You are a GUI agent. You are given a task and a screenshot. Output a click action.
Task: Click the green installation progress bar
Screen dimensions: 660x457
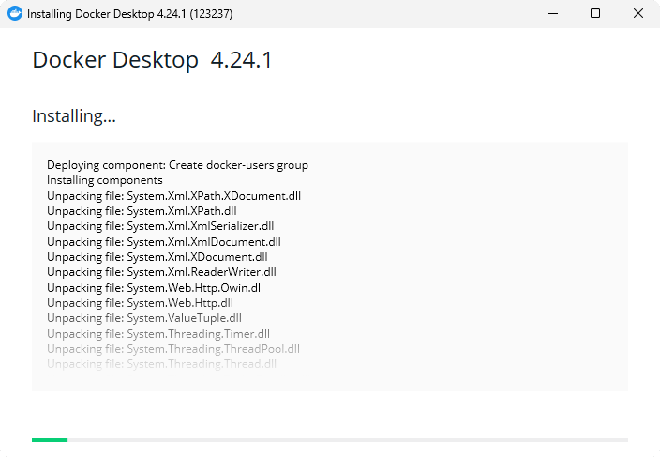point(330,440)
